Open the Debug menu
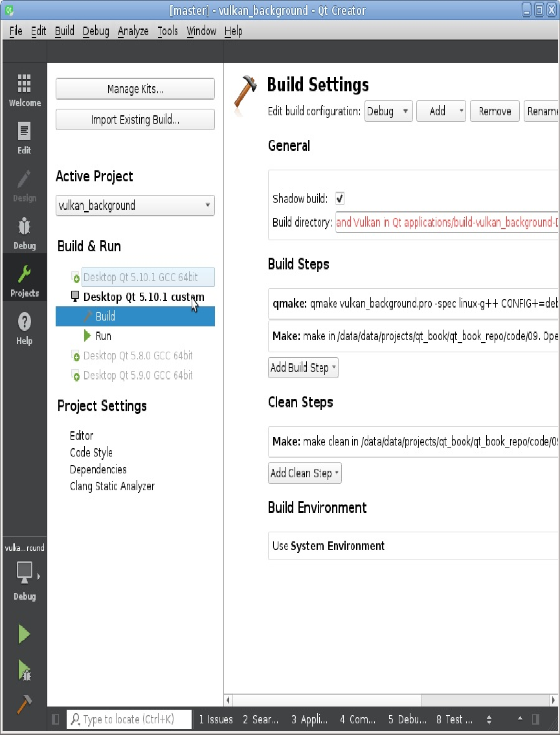The width and height of the screenshot is (560, 735). (x=96, y=31)
